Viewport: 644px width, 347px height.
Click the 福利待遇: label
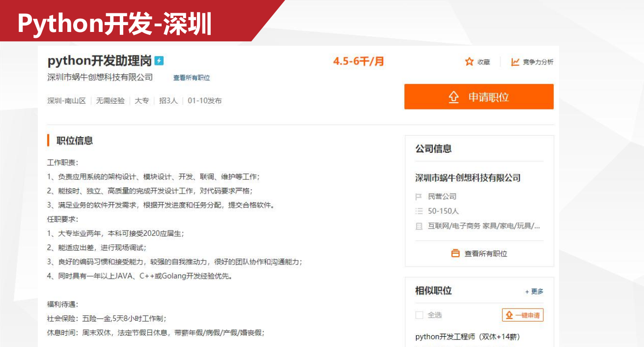[63, 304]
